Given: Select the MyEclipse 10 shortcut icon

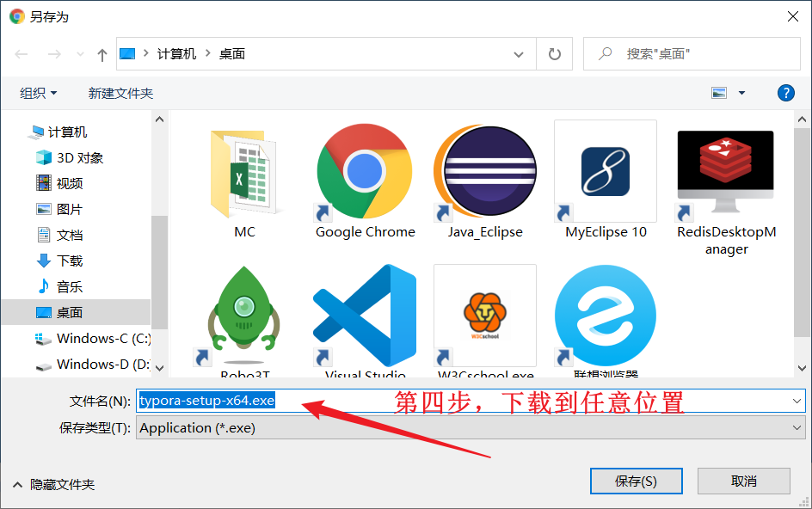Looking at the screenshot, I should coord(606,171).
